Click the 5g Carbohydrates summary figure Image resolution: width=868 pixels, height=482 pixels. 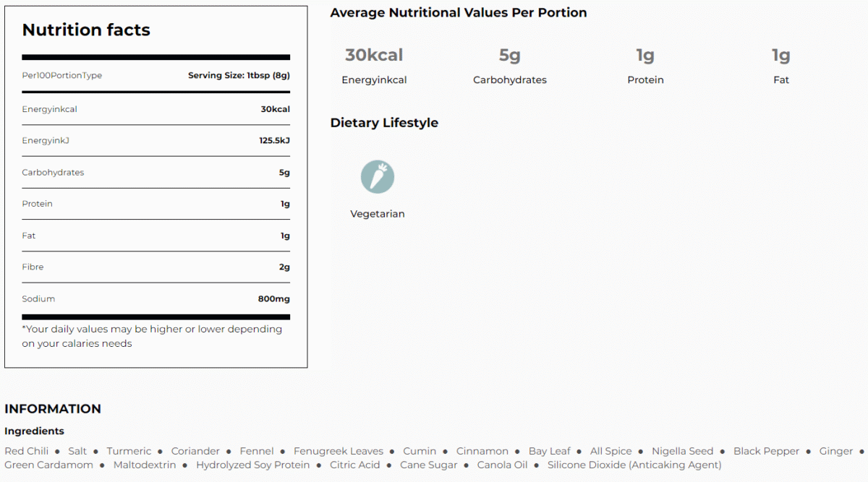click(x=509, y=56)
